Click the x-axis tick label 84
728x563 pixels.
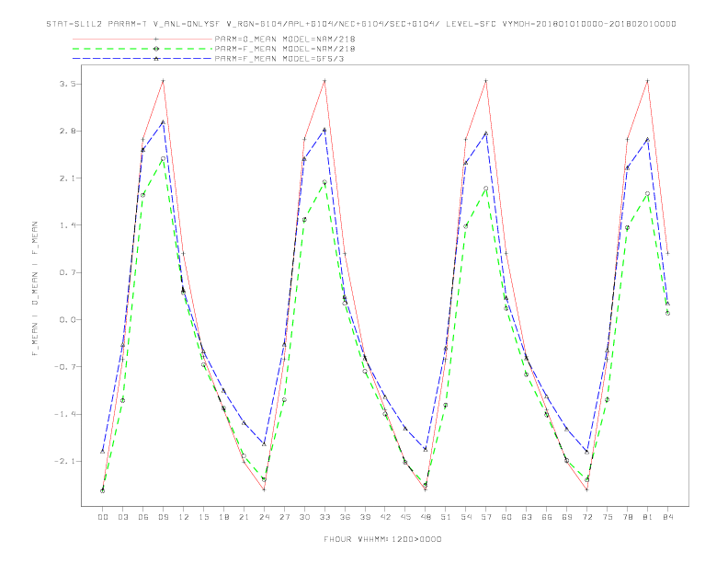[x=667, y=517]
